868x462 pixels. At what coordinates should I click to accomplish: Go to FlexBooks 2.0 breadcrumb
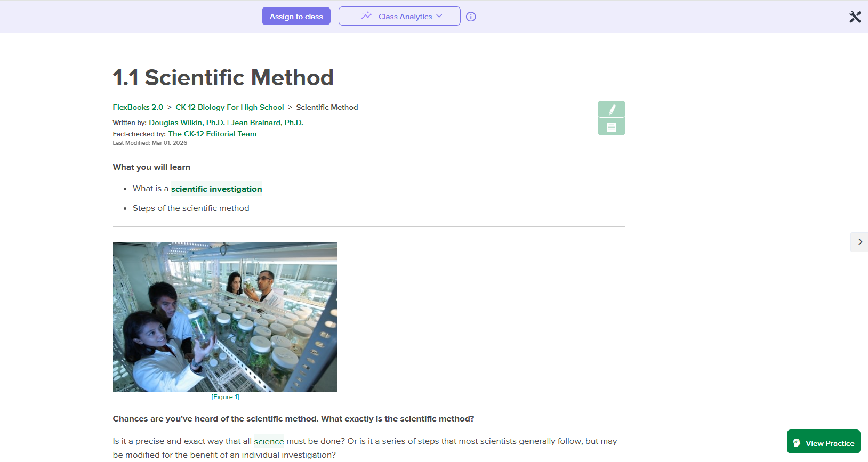click(138, 107)
